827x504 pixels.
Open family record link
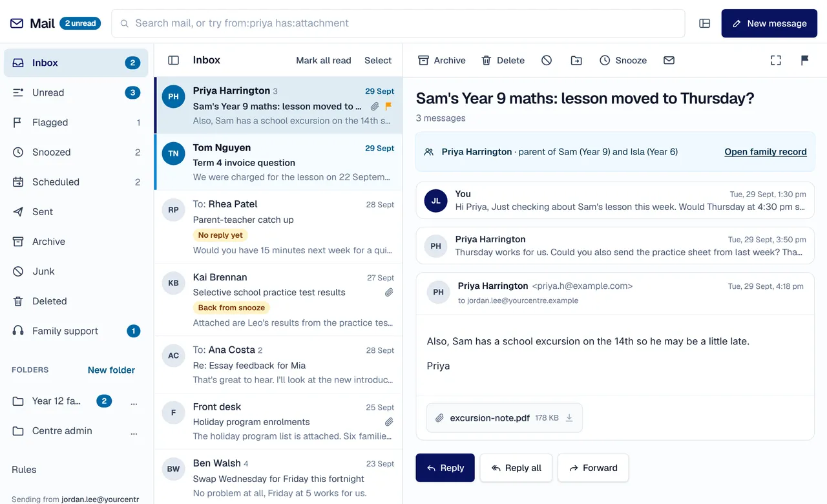click(x=766, y=152)
